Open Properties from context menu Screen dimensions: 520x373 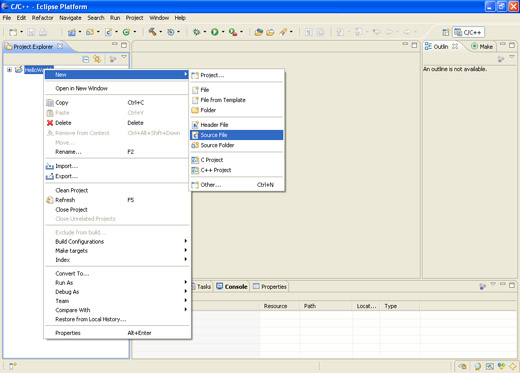pos(117,333)
